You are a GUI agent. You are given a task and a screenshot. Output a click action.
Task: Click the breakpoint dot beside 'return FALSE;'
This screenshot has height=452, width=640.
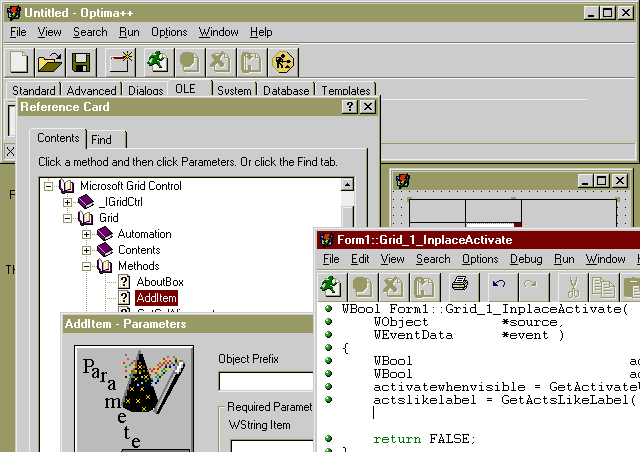329,439
